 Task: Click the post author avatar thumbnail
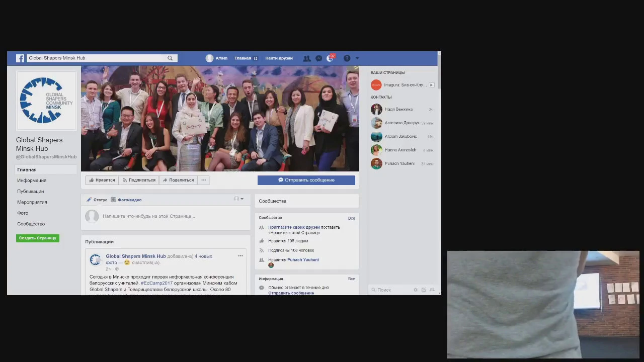(95, 260)
